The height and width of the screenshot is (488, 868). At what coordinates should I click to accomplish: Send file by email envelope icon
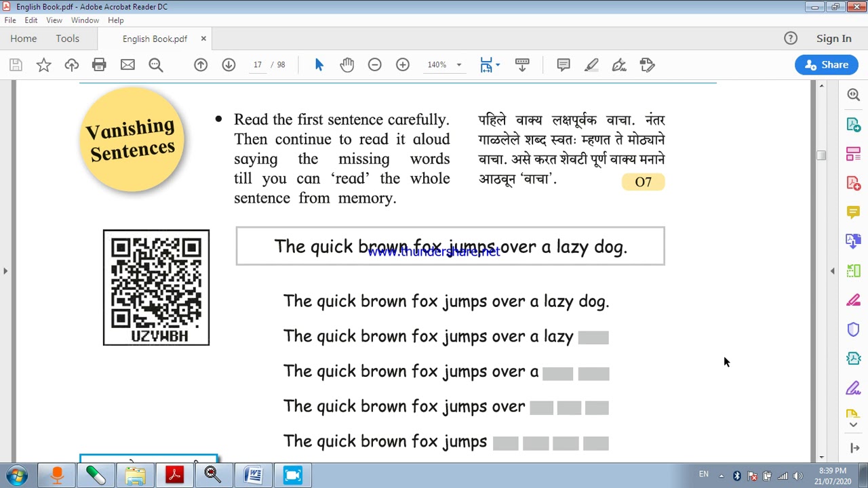coord(127,65)
